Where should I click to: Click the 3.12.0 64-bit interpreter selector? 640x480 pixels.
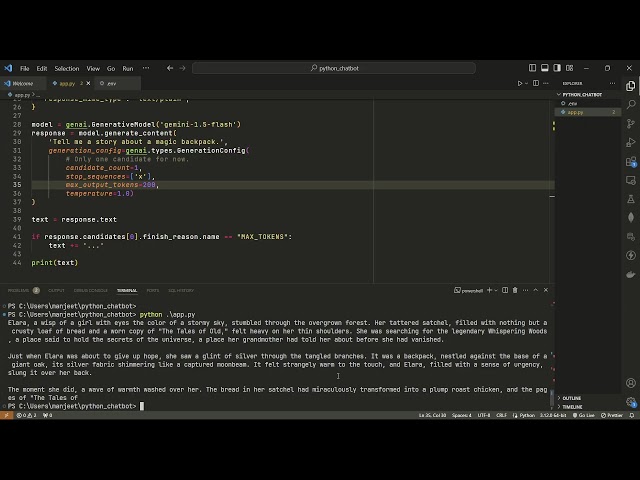coord(553,415)
